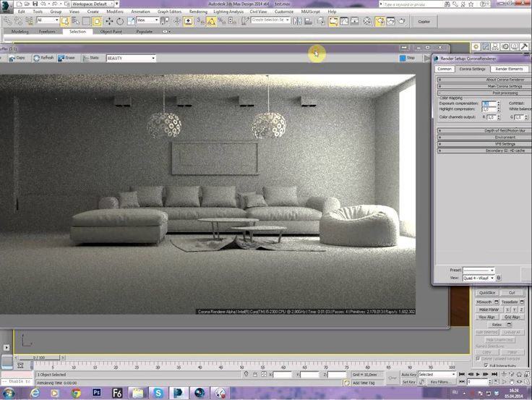
Task: Open the Material Editor toolbar icon
Action: (367, 22)
